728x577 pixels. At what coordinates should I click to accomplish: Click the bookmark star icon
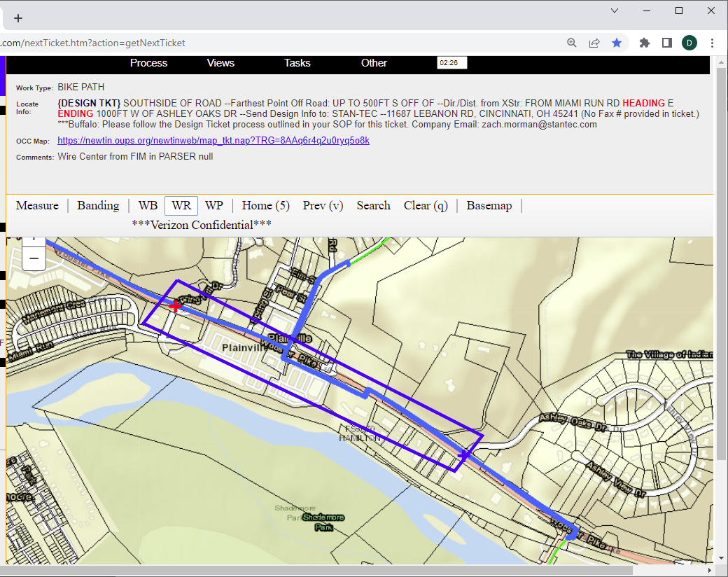(x=617, y=43)
